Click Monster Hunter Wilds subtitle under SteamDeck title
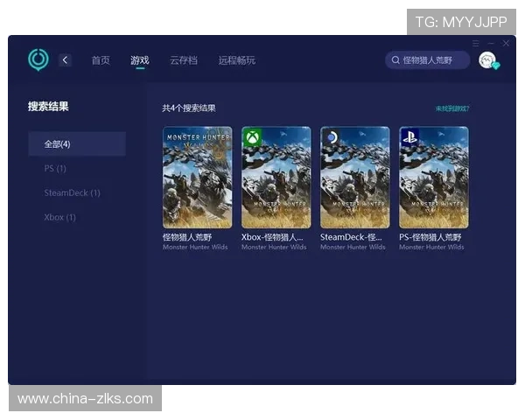 click(353, 247)
